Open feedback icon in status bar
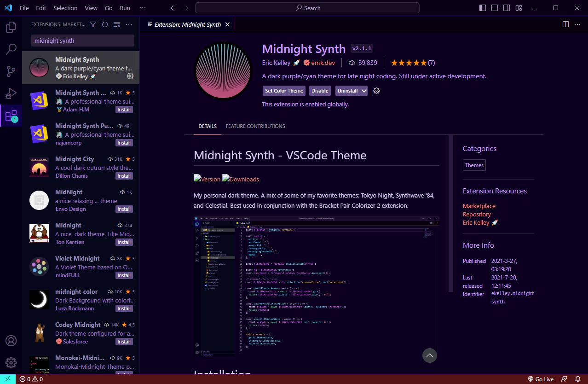This screenshot has width=588, height=384. click(x=565, y=379)
